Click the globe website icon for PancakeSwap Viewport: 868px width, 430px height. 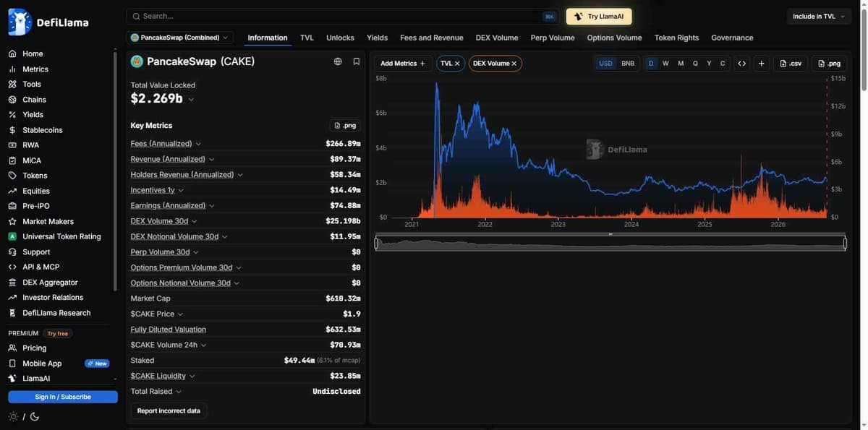coord(338,61)
